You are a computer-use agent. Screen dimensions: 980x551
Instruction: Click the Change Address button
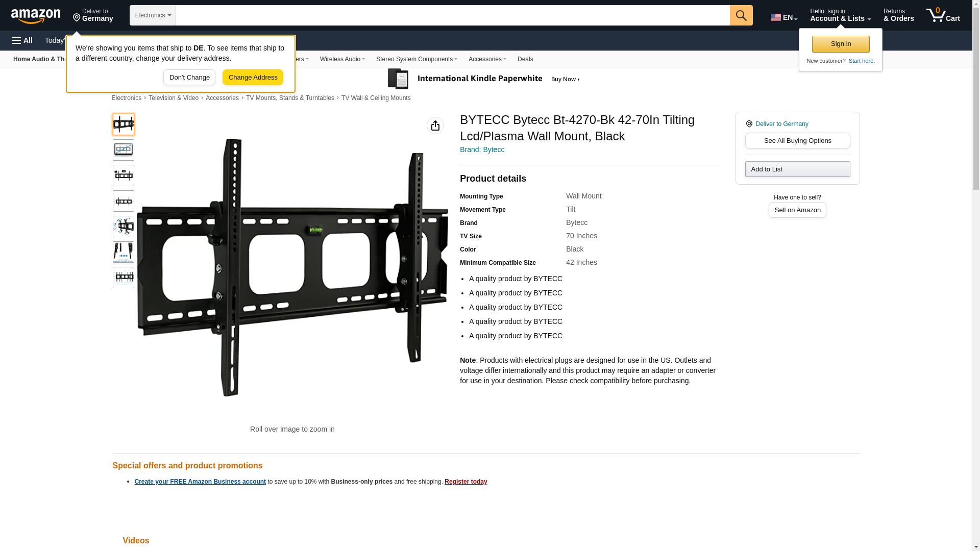coord(253,78)
